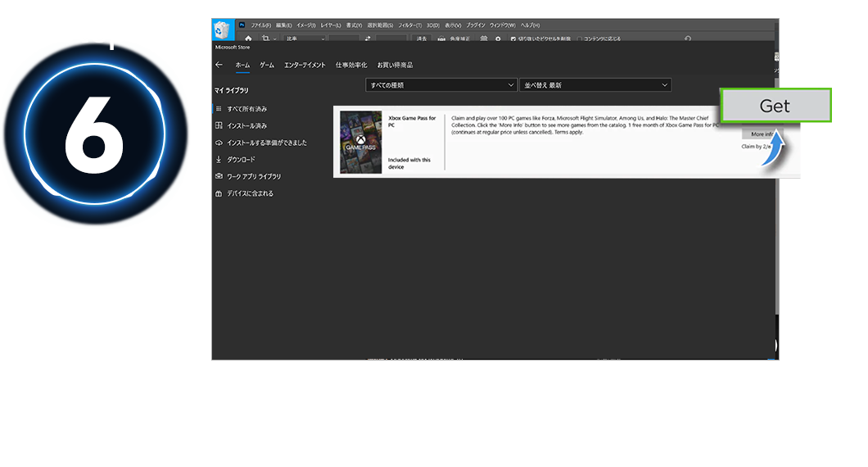Open the お買い得商品 tab
This screenshot has width=868, height=467.
395,65
